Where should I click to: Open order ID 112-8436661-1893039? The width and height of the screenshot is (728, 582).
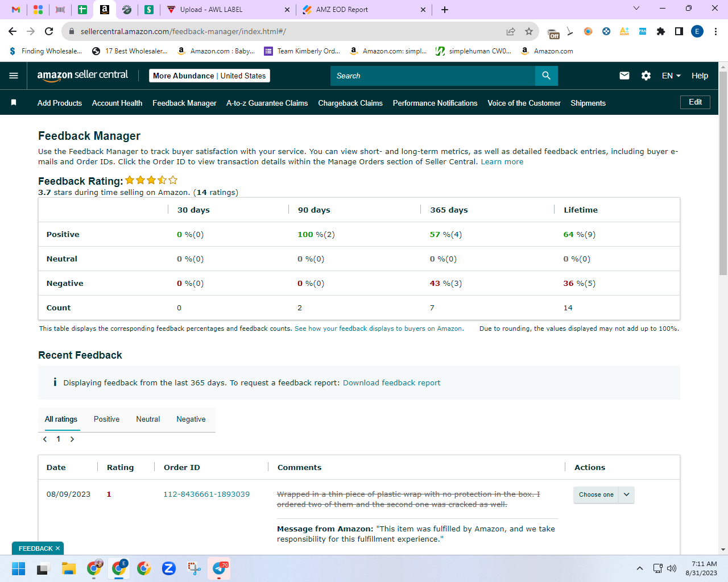206,494
